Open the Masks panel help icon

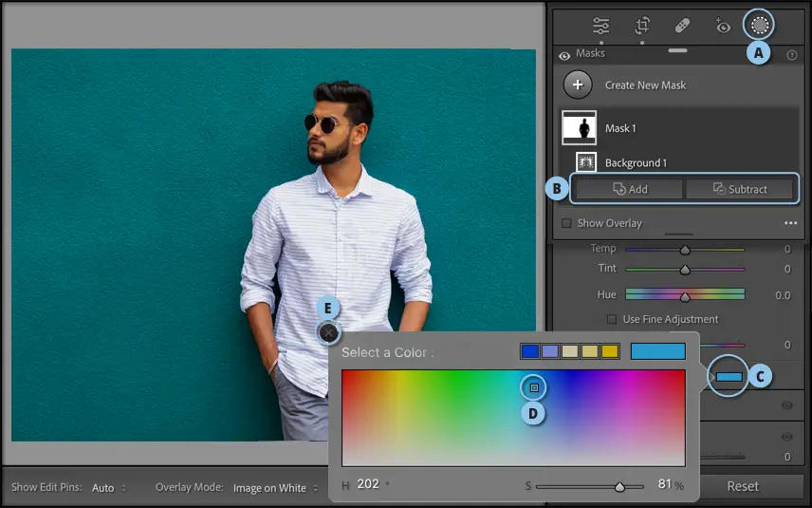tap(792, 55)
